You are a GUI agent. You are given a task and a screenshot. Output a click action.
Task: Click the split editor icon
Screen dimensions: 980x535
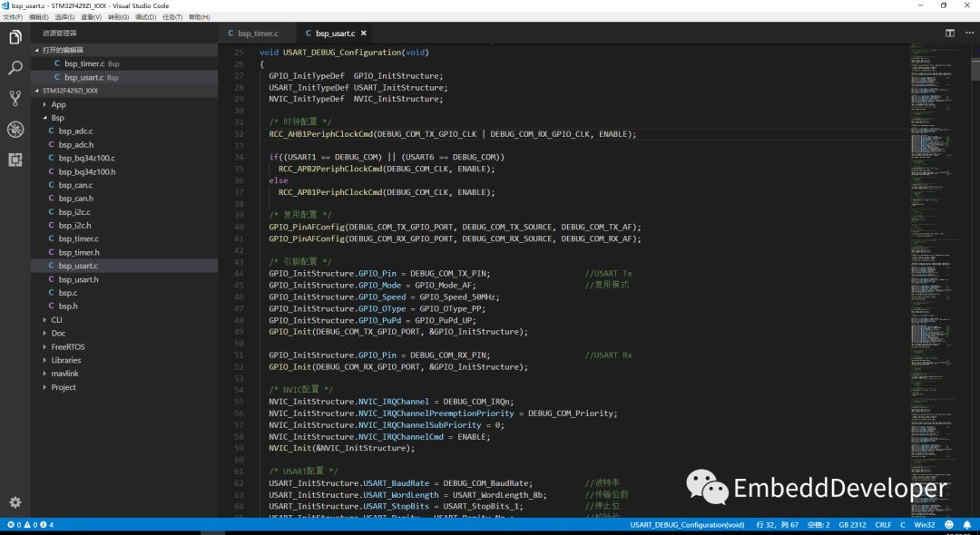tap(950, 33)
